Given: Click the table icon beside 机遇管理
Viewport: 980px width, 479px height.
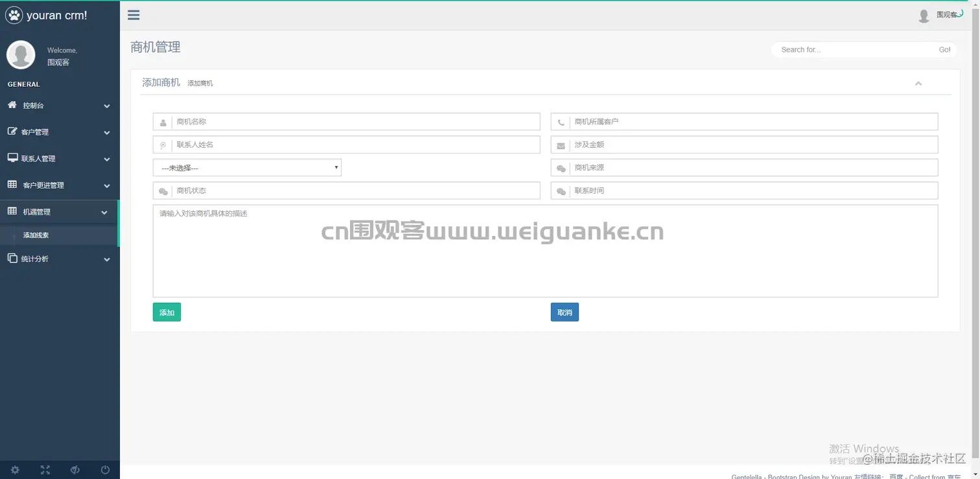Looking at the screenshot, I should pyautogui.click(x=12, y=211).
